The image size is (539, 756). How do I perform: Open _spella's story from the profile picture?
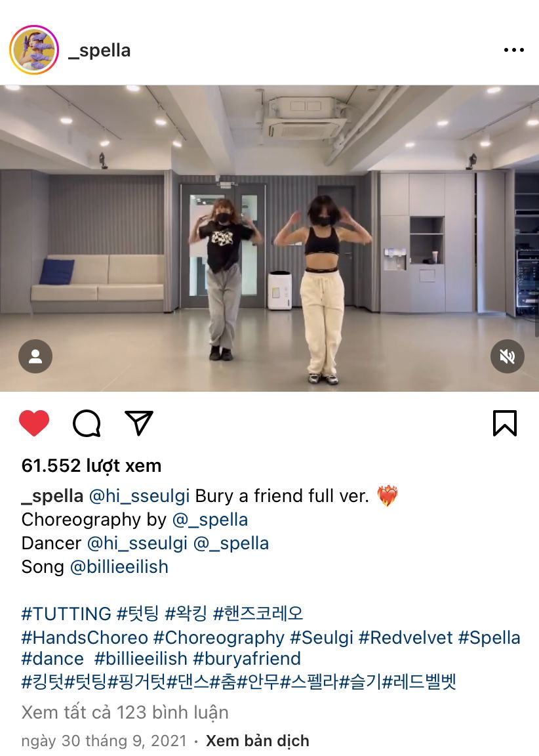point(34,50)
